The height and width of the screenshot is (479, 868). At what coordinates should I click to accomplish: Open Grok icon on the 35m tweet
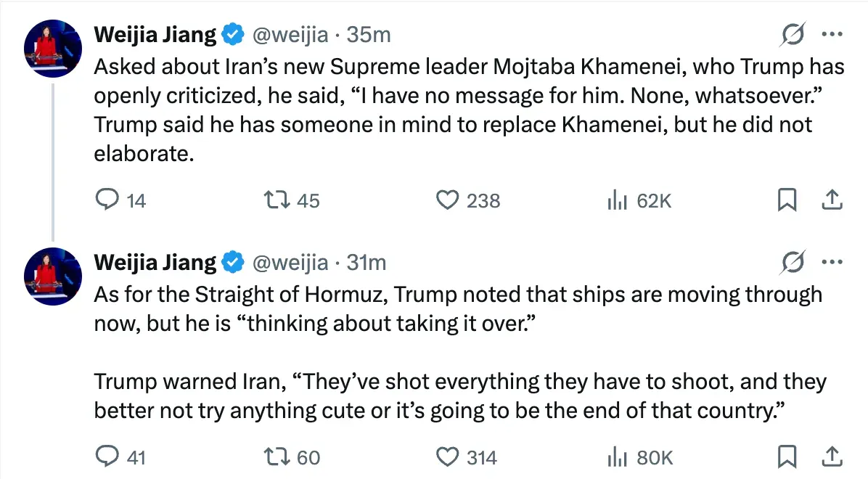point(793,34)
